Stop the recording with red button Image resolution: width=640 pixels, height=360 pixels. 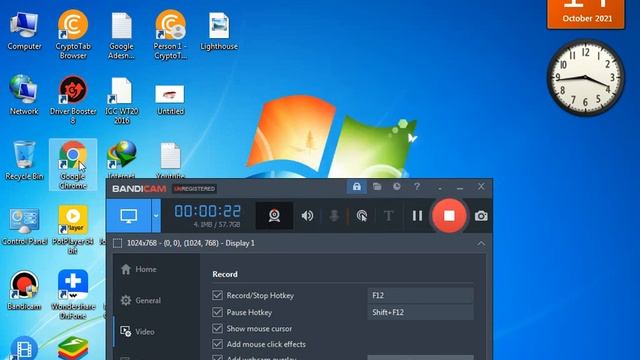(449, 216)
